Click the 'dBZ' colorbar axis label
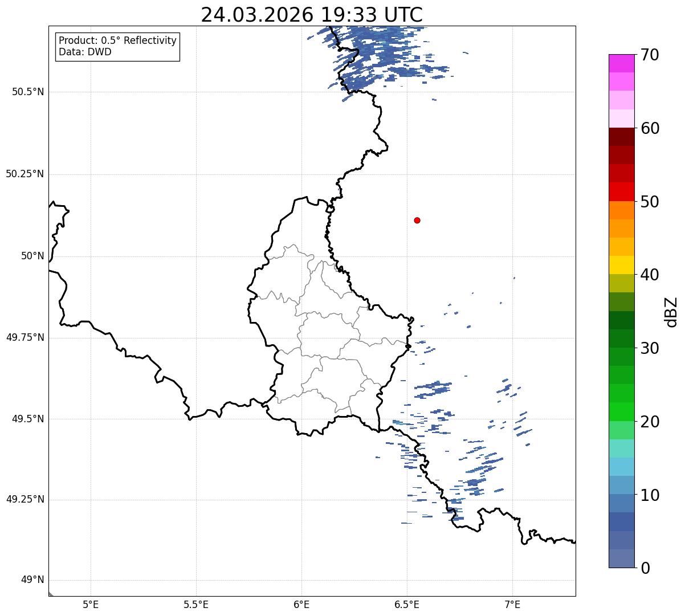 (671, 312)
